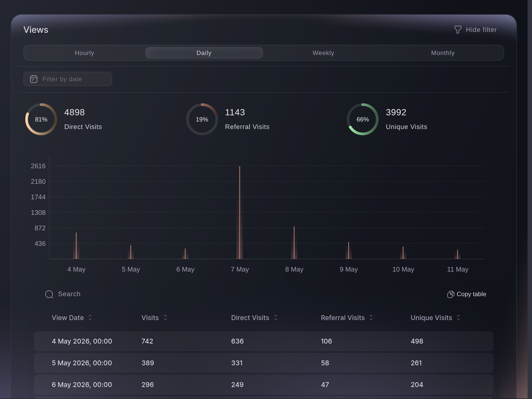The height and width of the screenshot is (399, 532).
Task: Select the 6 May 2026, 00:00 cell
Action: [82, 385]
